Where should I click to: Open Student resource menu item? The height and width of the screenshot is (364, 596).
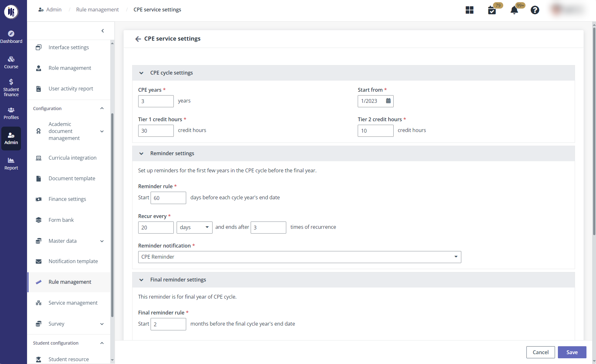pyautogui.click(x=69, y=359)
